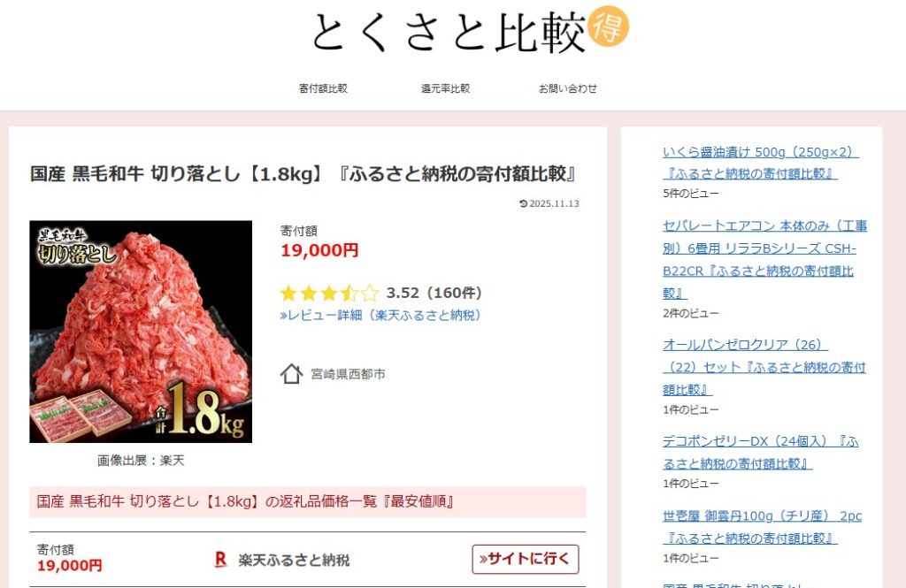Open the セパレートエアコン sidebar link
Viewport: 906px width, 588px height.
(x=765, y=259)
